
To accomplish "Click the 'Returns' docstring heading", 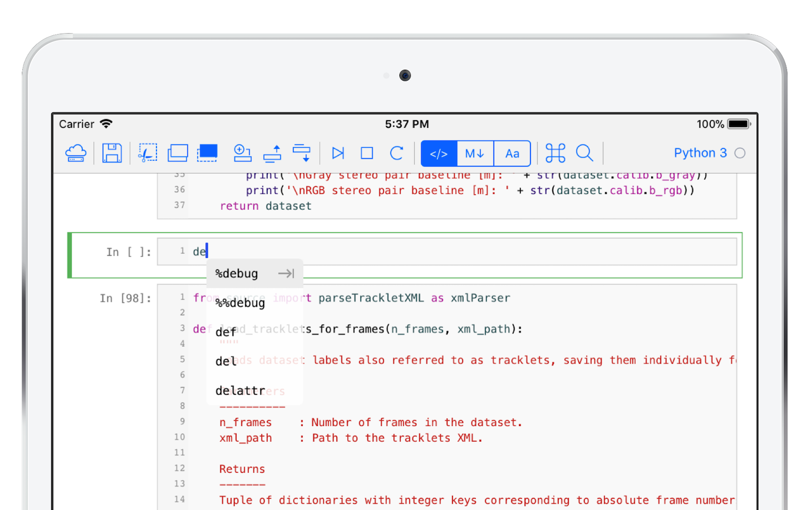I will click(242, 469).
